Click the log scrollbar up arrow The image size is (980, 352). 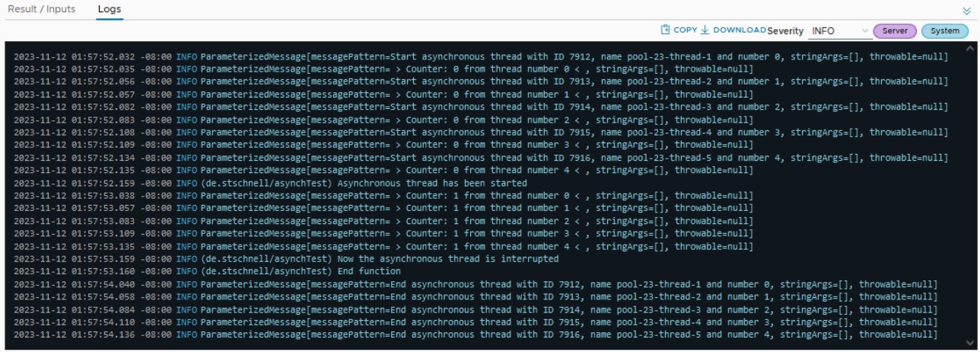click(969, 48)
